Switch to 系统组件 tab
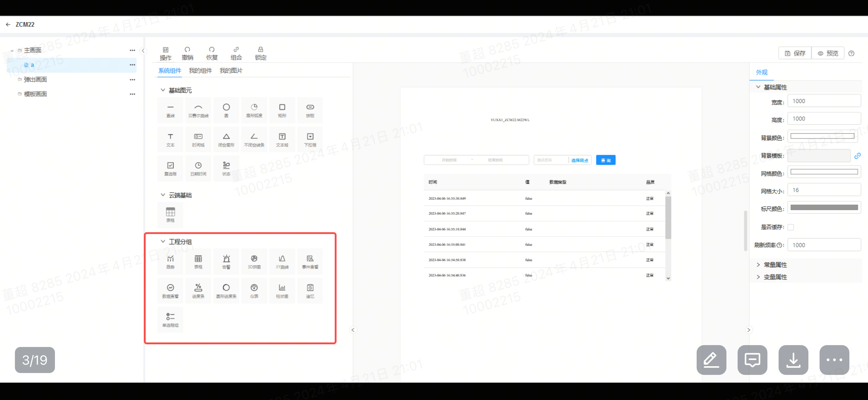868x400 pixels. pos(170,71)
